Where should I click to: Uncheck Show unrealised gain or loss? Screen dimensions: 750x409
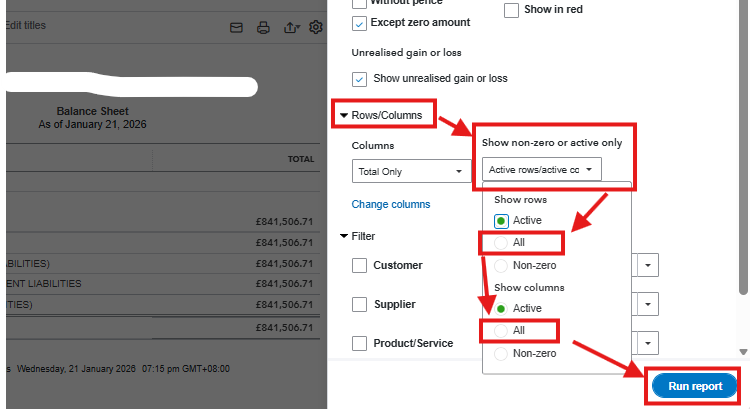[360, 78]
